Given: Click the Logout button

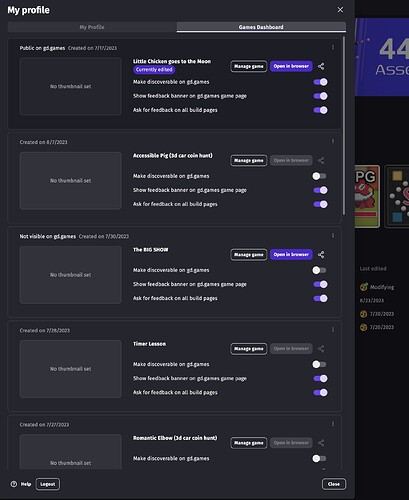Looking at the screenshot, I should (x=48, y=484).
